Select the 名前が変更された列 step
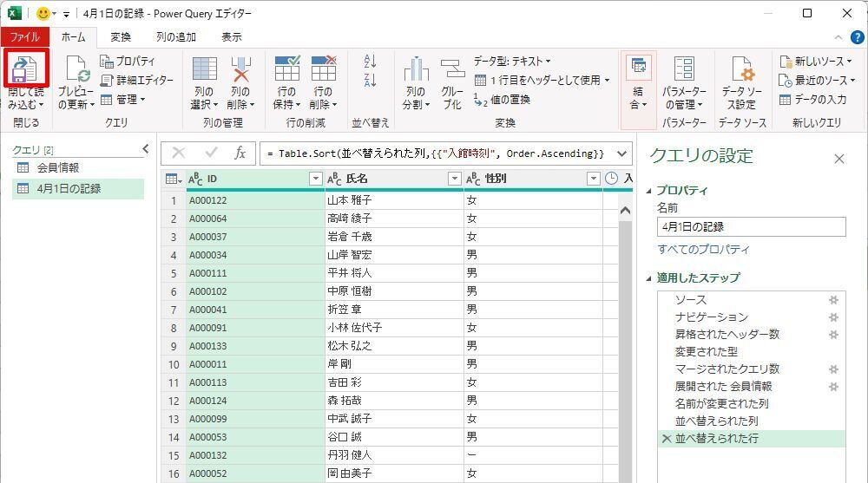Screen dimensions: 868x483 [x=752, y=404]
